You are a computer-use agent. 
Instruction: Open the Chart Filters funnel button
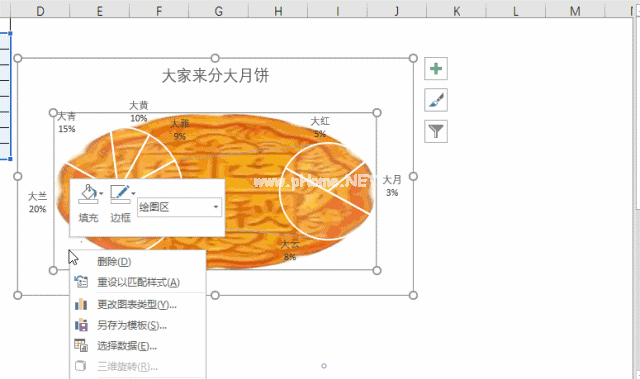coord(436,131)
